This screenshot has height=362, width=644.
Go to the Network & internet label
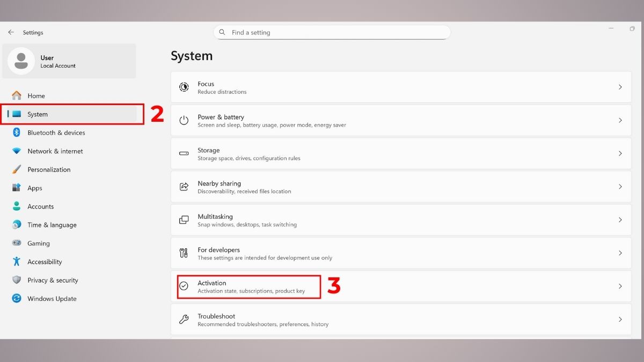(x=55, y=151)
